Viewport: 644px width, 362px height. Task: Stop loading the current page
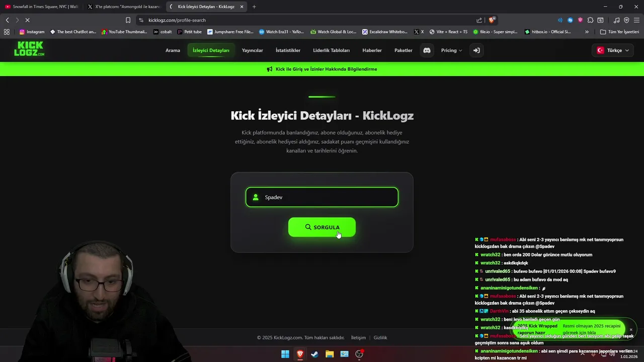tap(27, 20)
